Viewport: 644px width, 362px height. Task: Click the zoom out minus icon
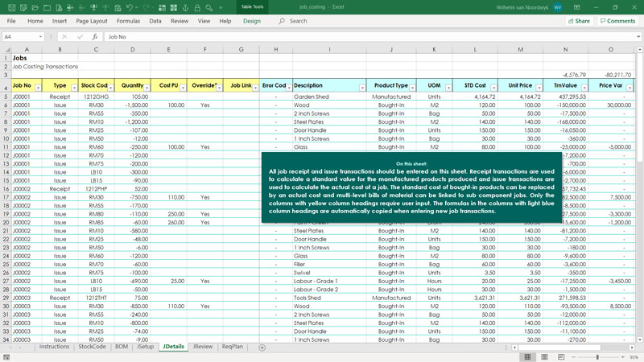(x=574, y=357)
